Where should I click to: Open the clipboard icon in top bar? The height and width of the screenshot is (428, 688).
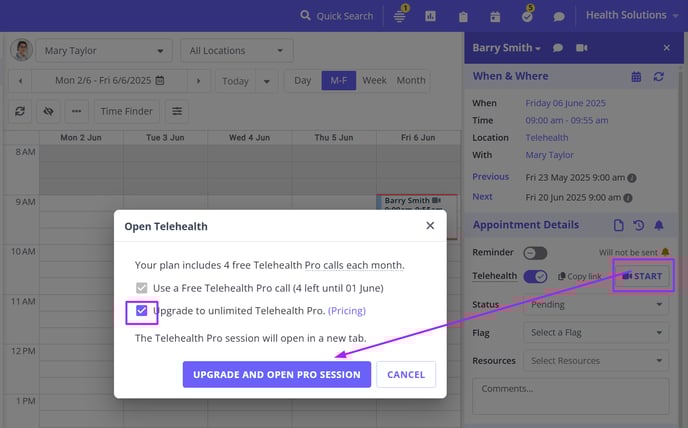tap(463, 17)
